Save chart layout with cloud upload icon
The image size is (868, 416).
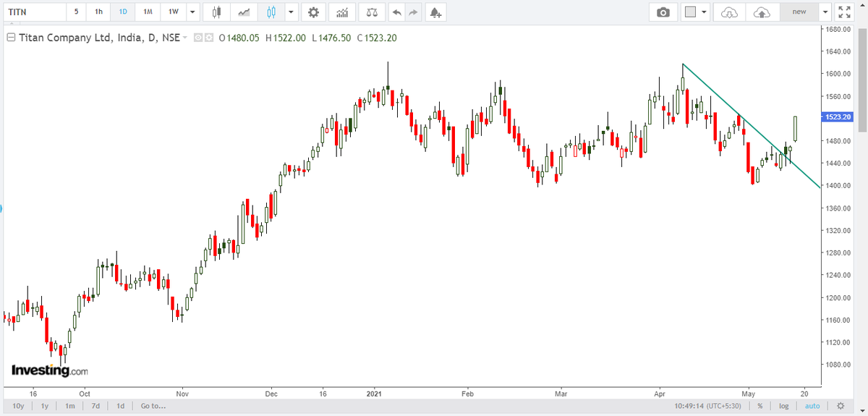762,12
